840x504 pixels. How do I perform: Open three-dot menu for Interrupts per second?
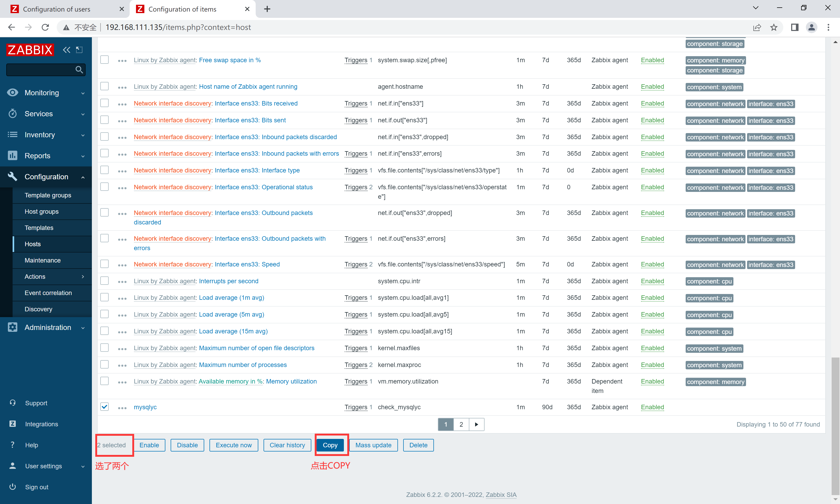coord(122,282)
